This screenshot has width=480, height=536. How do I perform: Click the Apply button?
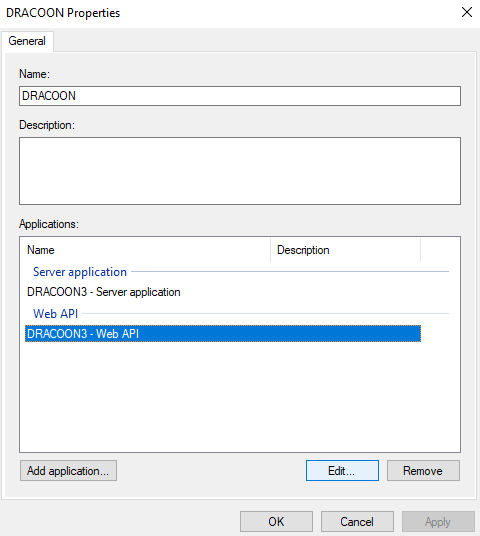(438, 522)
